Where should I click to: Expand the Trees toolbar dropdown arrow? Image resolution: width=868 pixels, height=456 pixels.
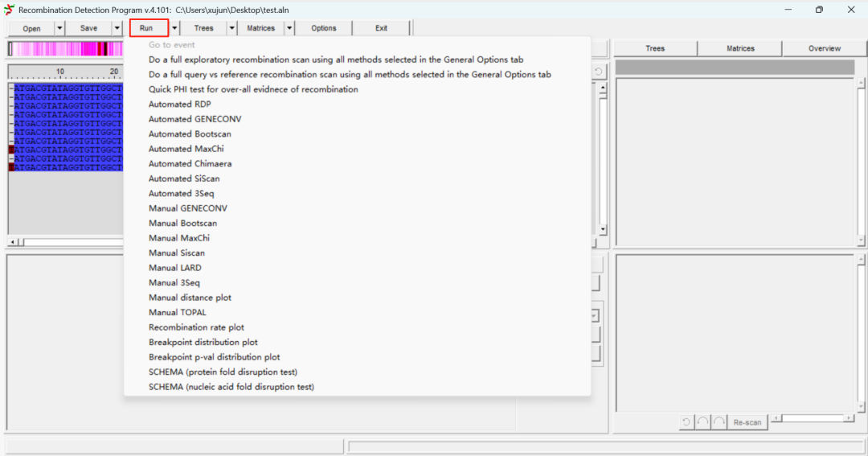232,27
